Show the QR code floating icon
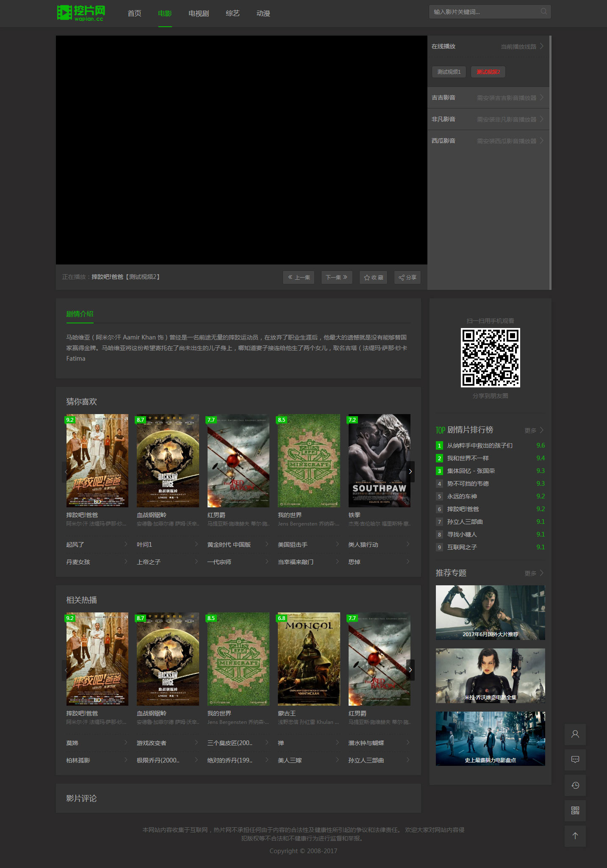Image resolution: width=607 pixels, height=868 pixels. pos(575,810)
